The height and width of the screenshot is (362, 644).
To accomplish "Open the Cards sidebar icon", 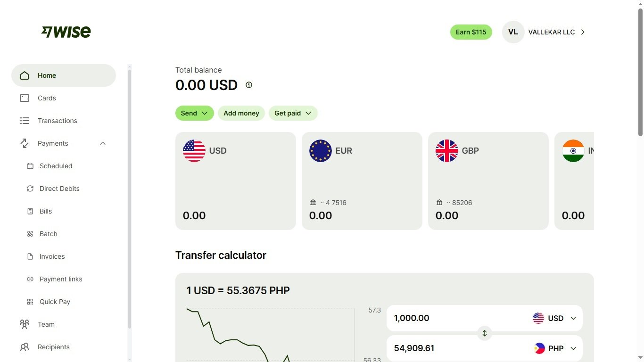I will (25, 98).
